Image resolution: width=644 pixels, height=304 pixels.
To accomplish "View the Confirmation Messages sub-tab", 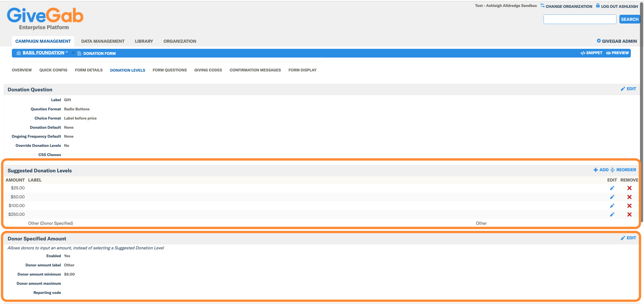I will 255,70.
